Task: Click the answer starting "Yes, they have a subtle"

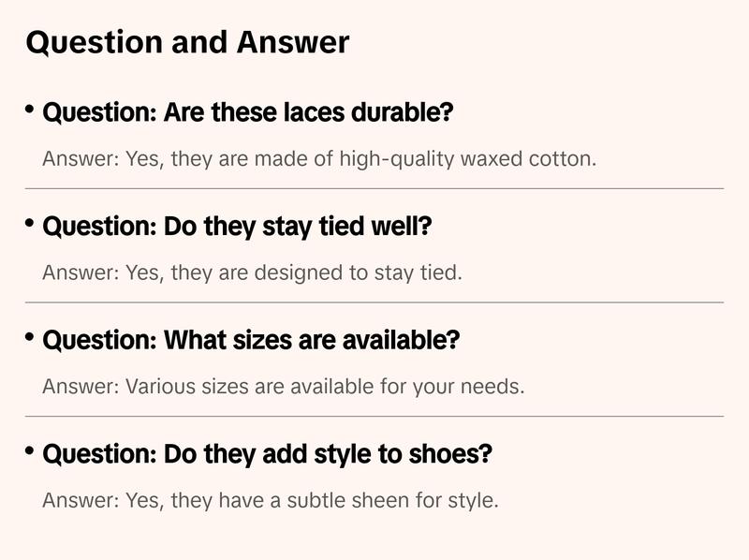Action: (270, 500)
